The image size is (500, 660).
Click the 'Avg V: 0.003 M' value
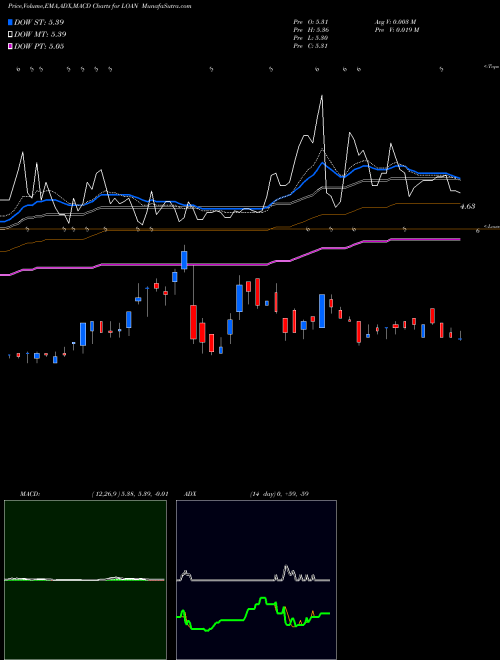pos(395,22)
